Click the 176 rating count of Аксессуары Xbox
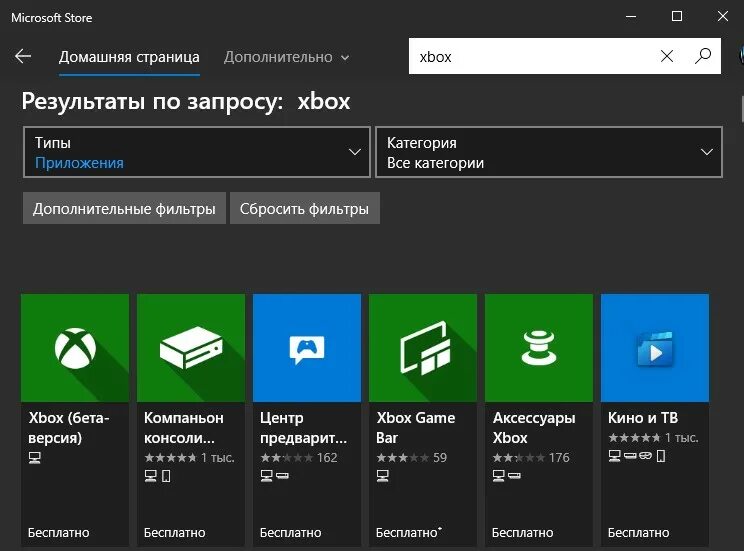This screenshot has height=551, width=744. (559, 458)
